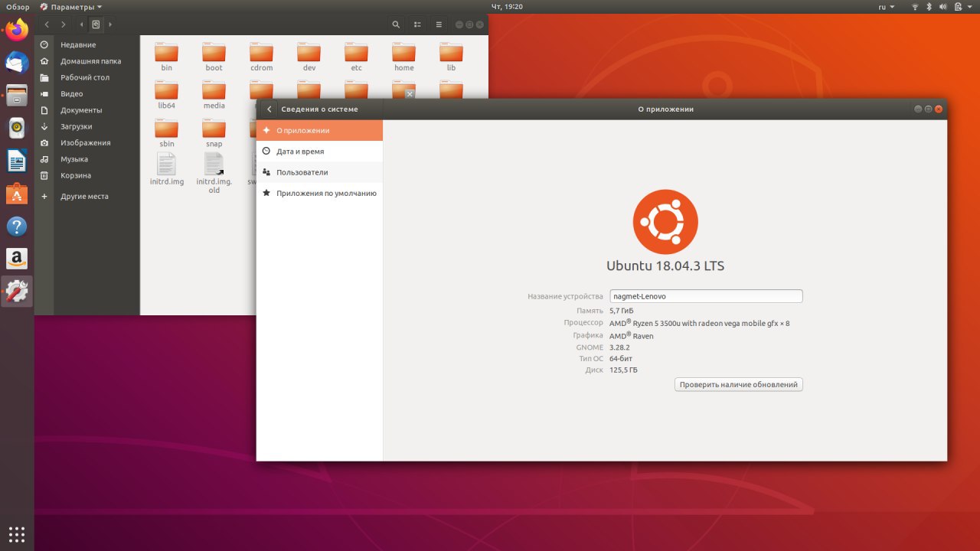Click the volume icon in top bar
Image resolution: width=980 pixels, height=551 pixels.
[943, 6]
